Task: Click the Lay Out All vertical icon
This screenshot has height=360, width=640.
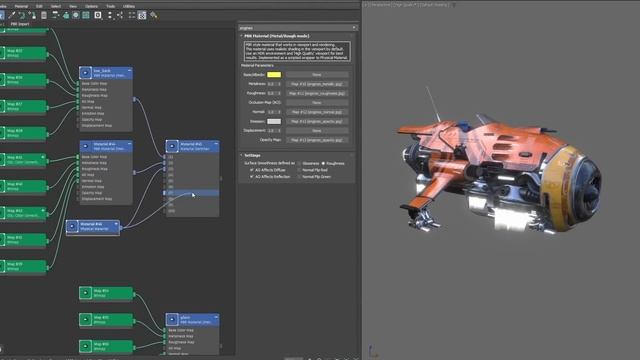Action: [110, 16]
